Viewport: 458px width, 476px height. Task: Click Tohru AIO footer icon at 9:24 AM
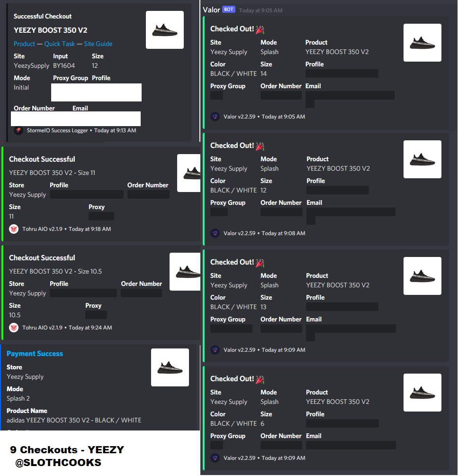coord(14,328)
